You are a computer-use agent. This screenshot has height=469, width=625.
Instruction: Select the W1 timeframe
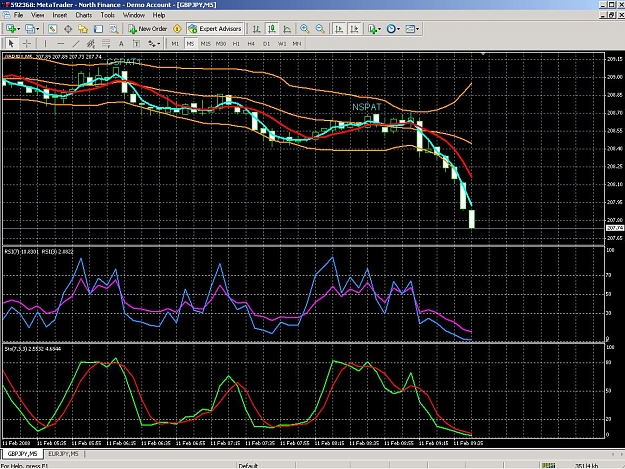coord(282,43)
